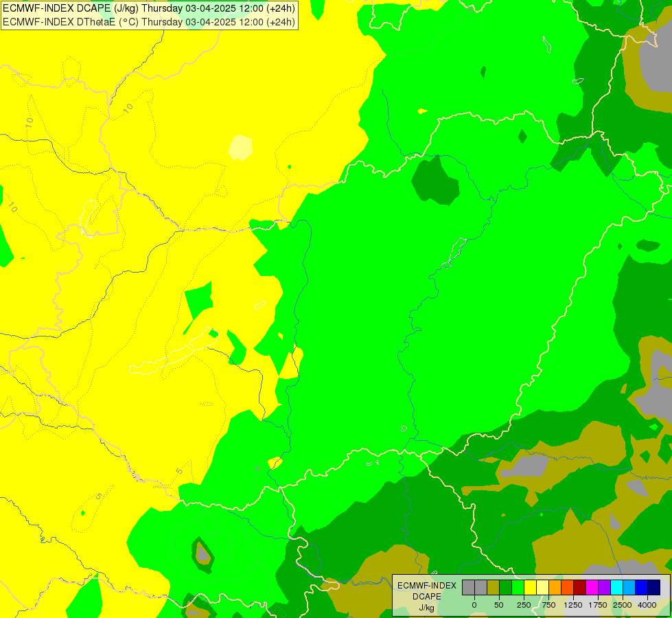Screen dimensions: 672x618
Task: Click the pale yellow patch in the yellow region
Action: [x=240, y=148]
